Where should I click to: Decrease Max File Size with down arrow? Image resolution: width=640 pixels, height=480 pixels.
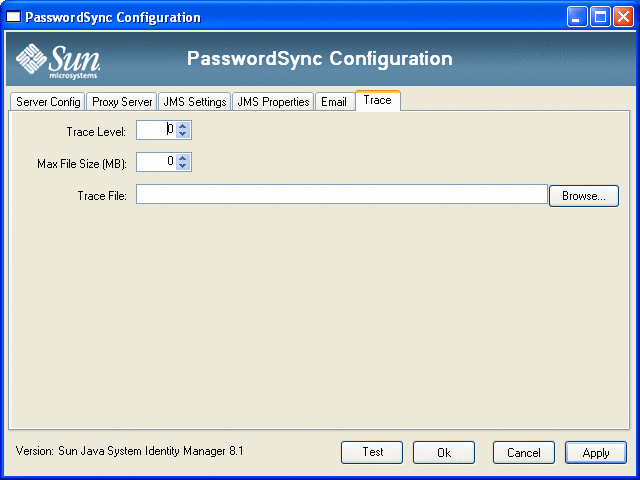183,166
